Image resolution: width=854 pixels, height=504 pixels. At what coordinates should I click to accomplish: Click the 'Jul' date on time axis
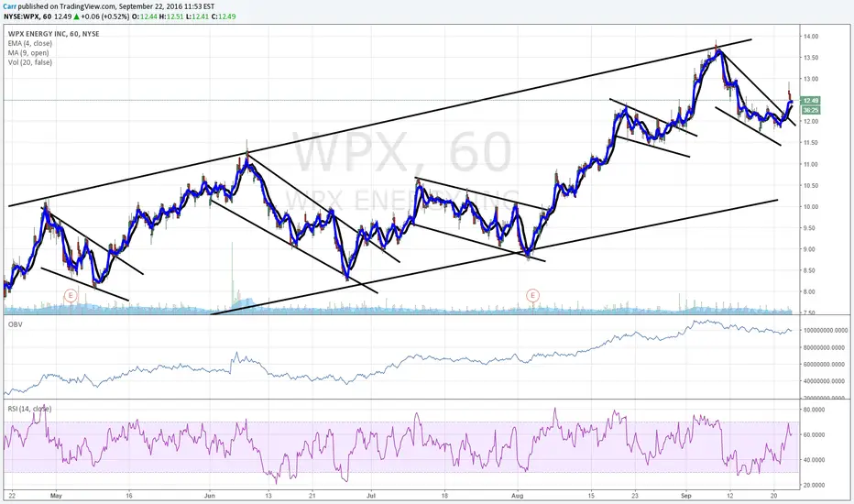(371, 496)
